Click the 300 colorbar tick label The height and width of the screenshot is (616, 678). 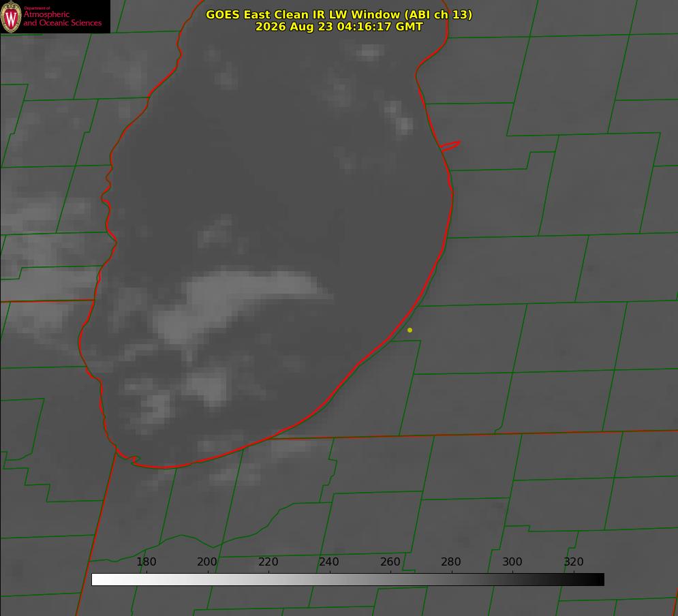point(512,561)
